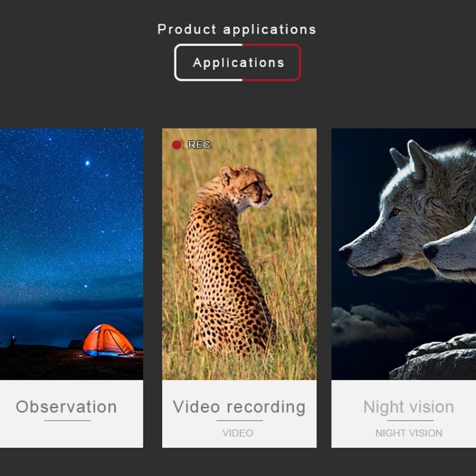Image resolution: width=476 pixels, height=476 pixels.
Task: Click the underline beneath Observation
Action: [67, 420]
